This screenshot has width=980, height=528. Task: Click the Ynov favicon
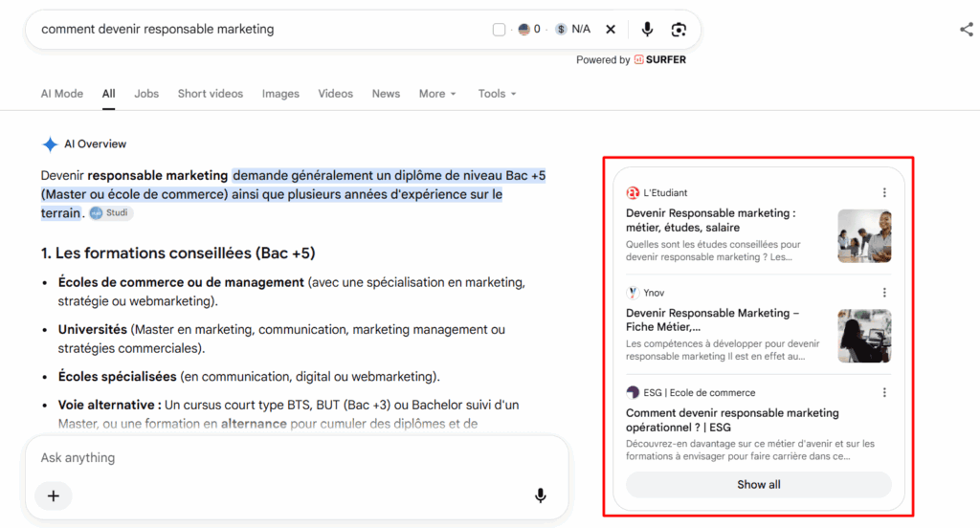(633, 293)
